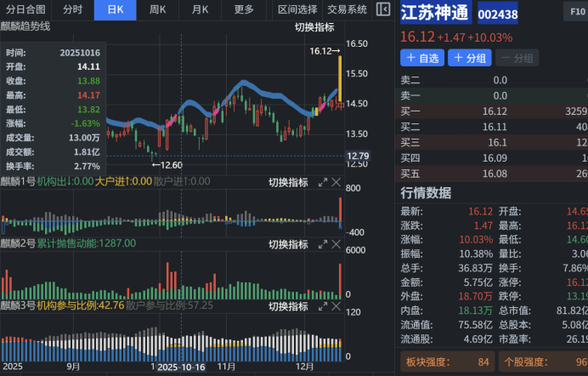Open the 交易系统 trading system
Image resolution: width=588 pixels, height=376 pixels.
coord(347,10)
